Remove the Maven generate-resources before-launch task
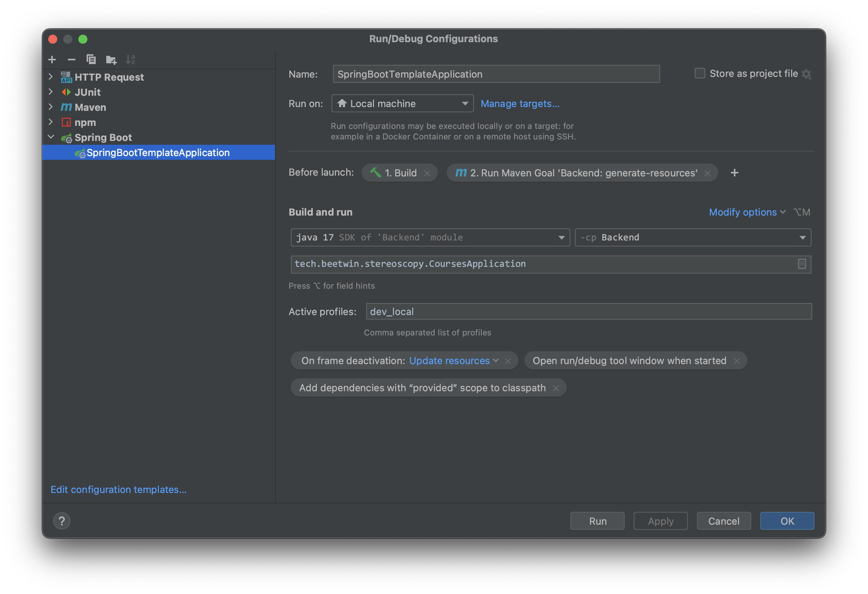 click(x=708, y=173)
